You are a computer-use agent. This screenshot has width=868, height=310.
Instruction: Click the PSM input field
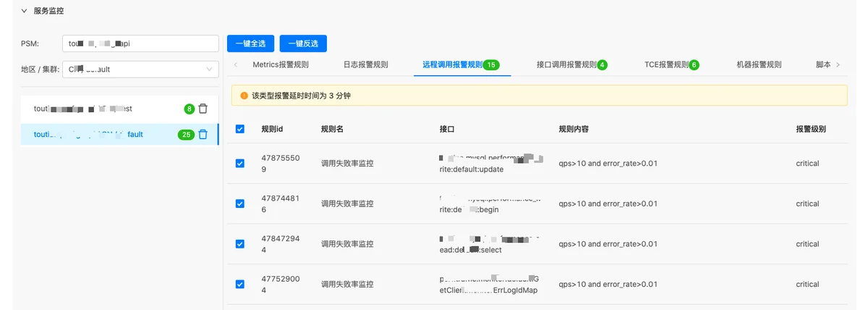pos(140,43)
